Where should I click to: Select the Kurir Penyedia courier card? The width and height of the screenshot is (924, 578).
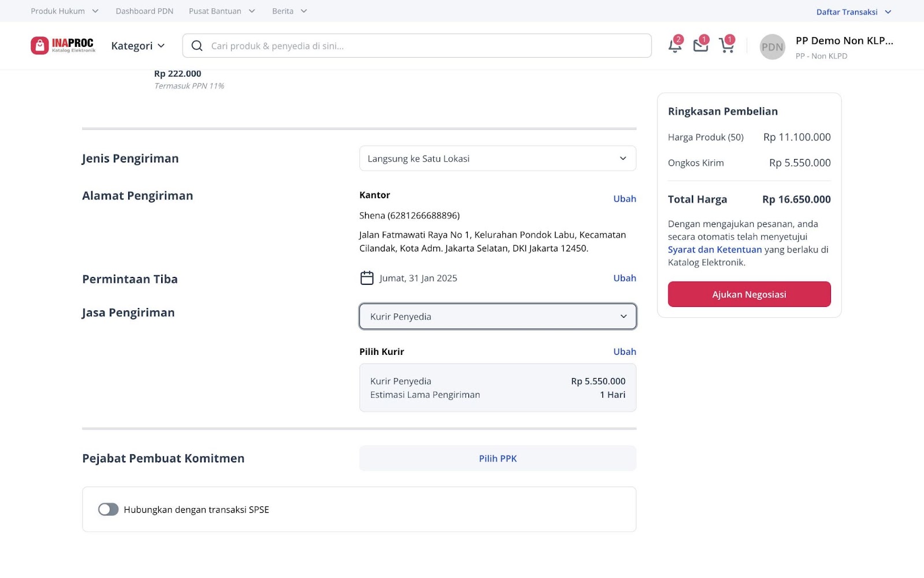click(x=498, y=388)
